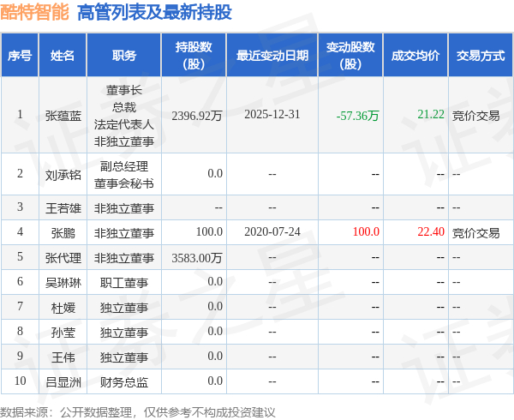Click the date 2020-07-24

pyautogui.click(x=272, y=231)
